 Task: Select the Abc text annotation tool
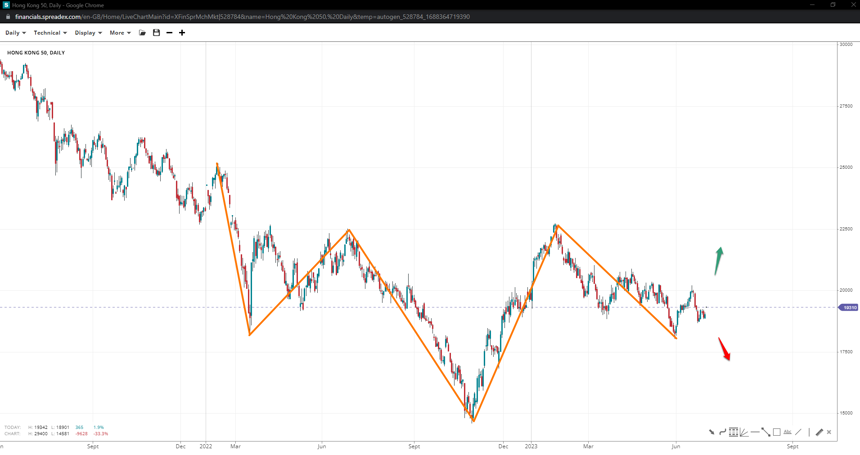[x=788, y=432]
